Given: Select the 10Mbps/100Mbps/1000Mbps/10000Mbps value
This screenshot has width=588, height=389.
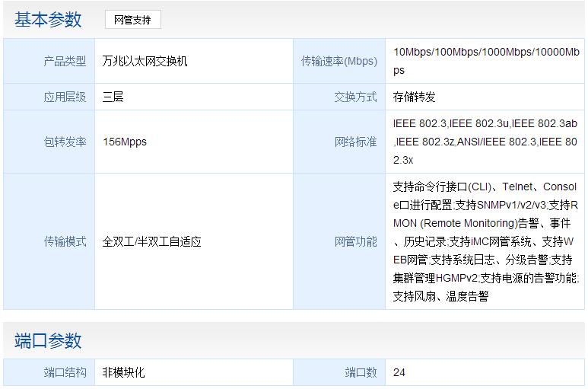Looking at the screenshot, I should coord(486,61).
